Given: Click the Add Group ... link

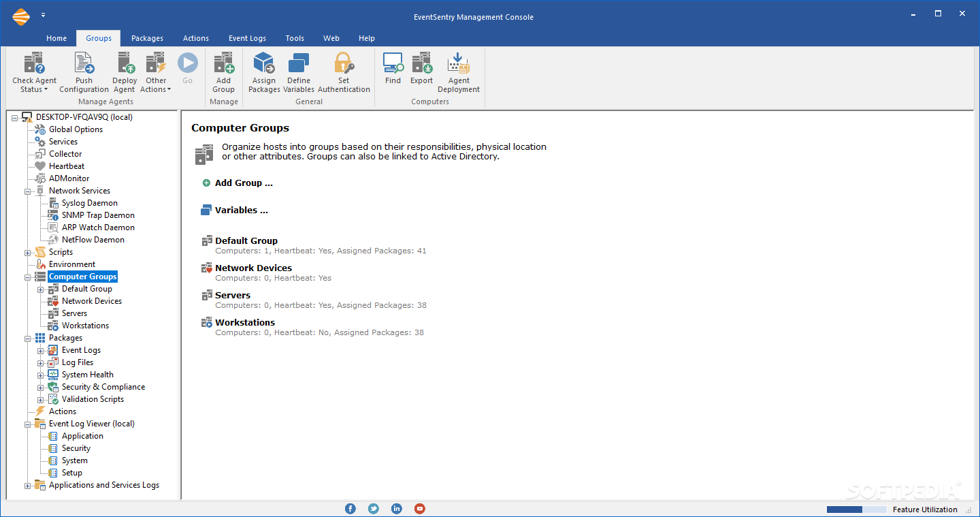Looking at the screenshot, I should pos(244,183).
